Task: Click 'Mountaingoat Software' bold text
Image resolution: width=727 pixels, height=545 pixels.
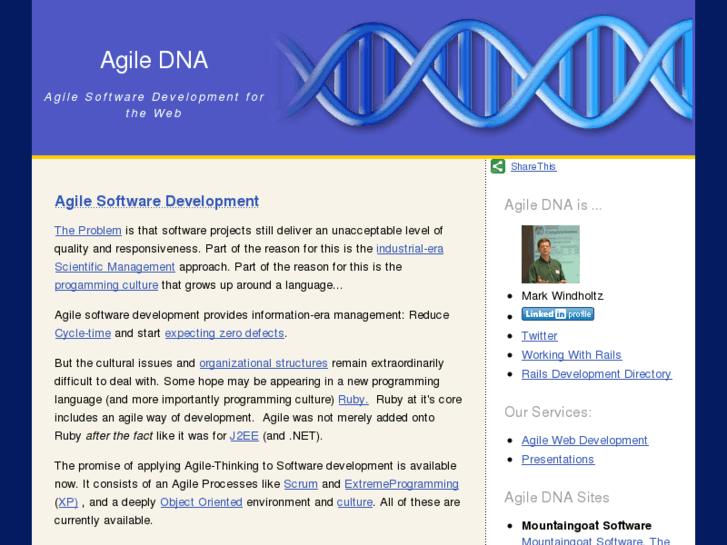Action: (587, 526)
